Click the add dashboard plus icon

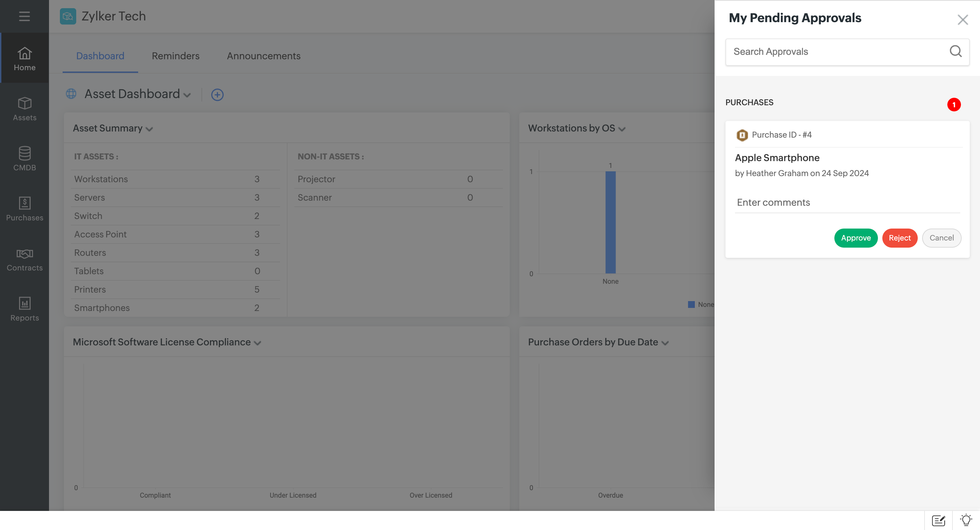[x=217, y=94]
